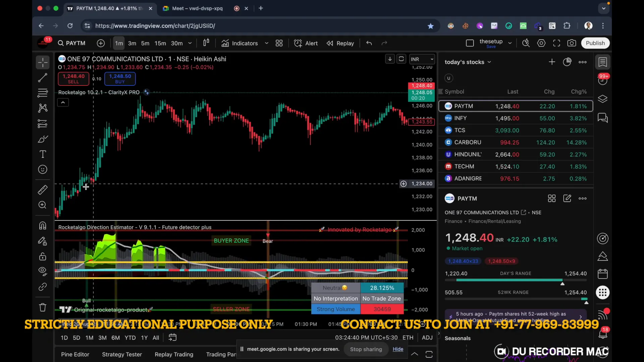
Task: Activate the zoom in tool
Action: (x=43, y=205)
